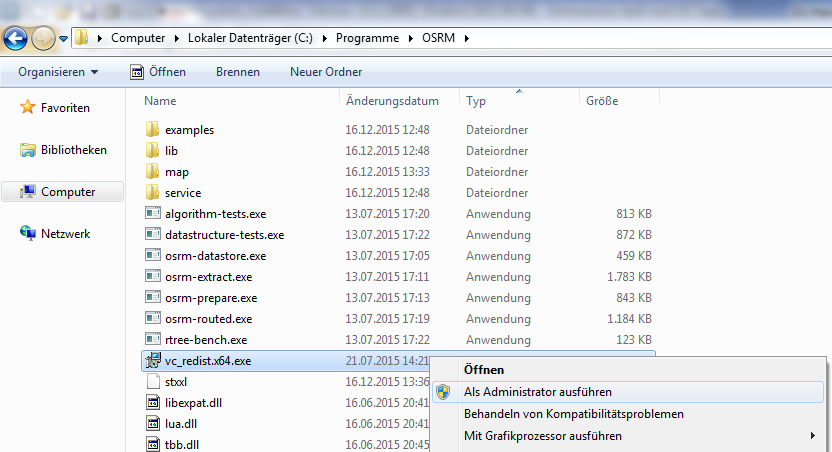The image size is (832, 452).
Task: Create a folder with Neuer Ordner
Action: pos(326,72)
